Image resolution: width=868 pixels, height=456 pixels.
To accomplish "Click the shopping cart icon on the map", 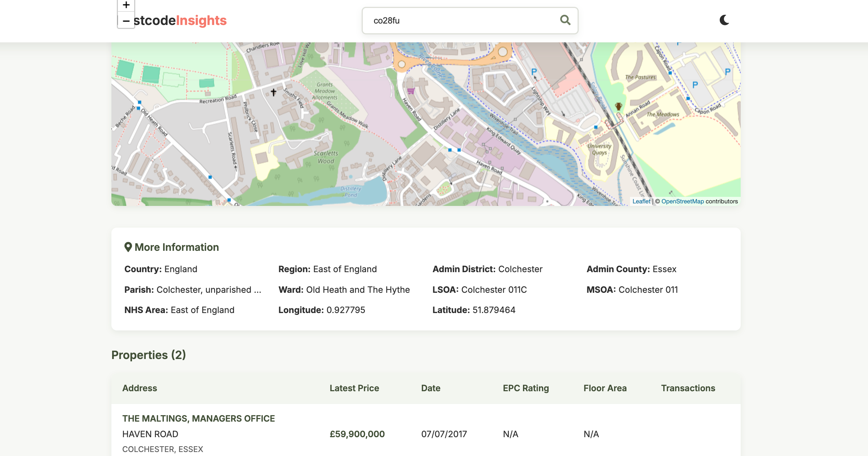I will (411, 91).
